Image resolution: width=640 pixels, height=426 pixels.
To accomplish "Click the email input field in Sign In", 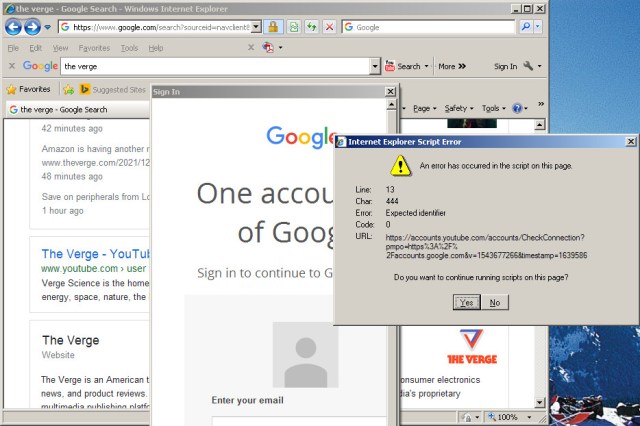I will pyautogui.click(x=299, y=421).
